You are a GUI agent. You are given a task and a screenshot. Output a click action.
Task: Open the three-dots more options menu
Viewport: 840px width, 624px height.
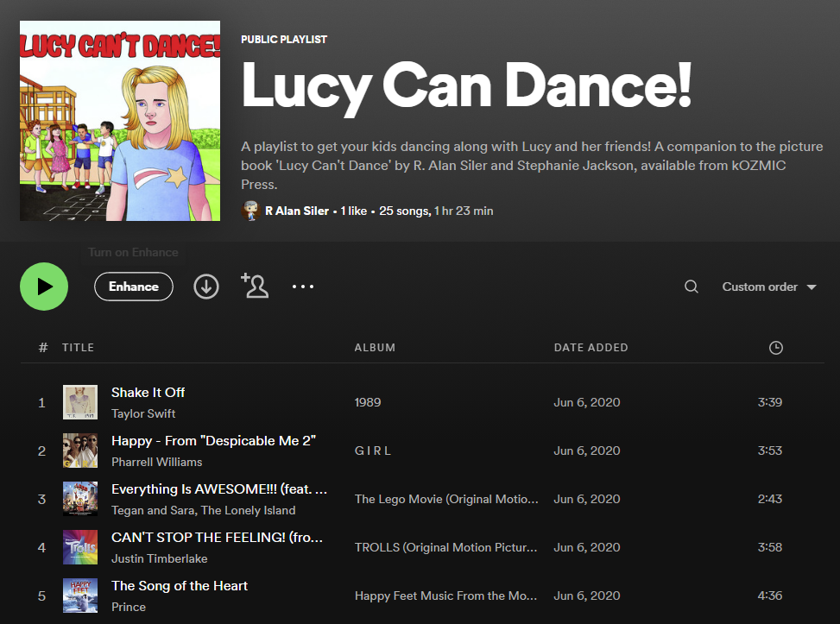click(303, 287)
